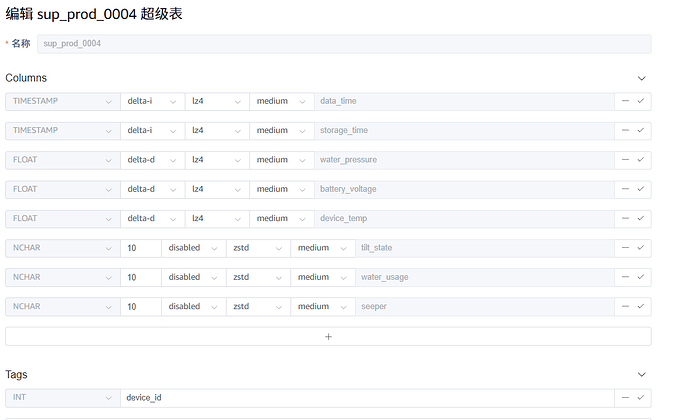Collapse the Tags section
The width and height of the screenshot is (690, 420).
642,375
